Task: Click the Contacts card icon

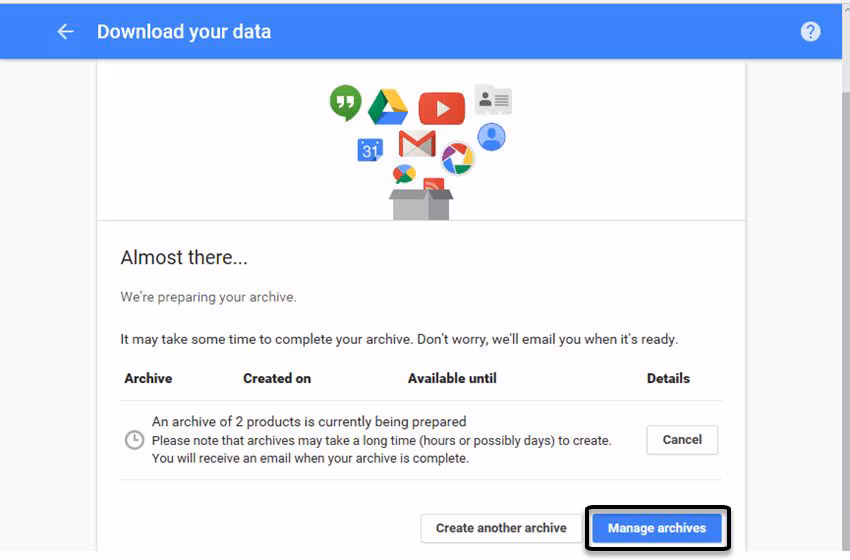Action: tap(493, 99)
